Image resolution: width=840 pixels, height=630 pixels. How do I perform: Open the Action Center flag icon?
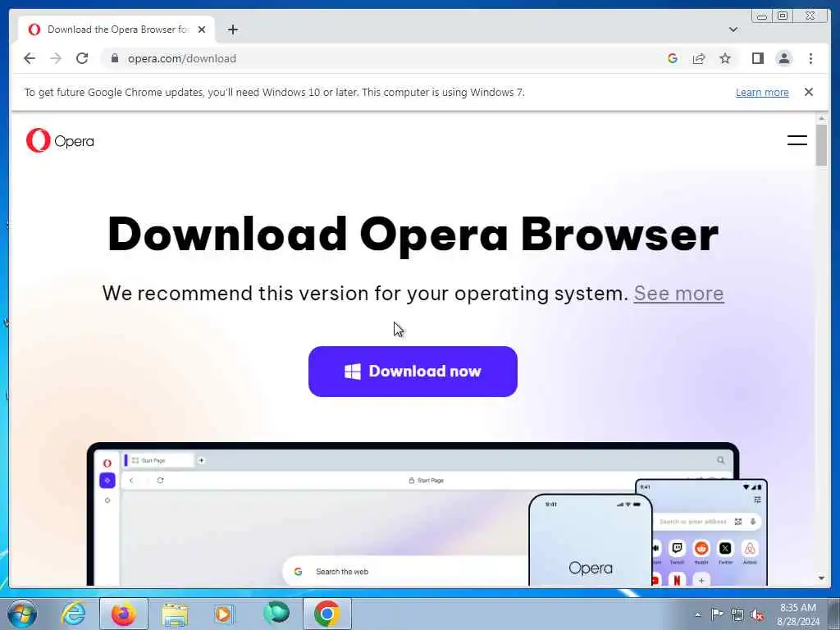point(717,614)
